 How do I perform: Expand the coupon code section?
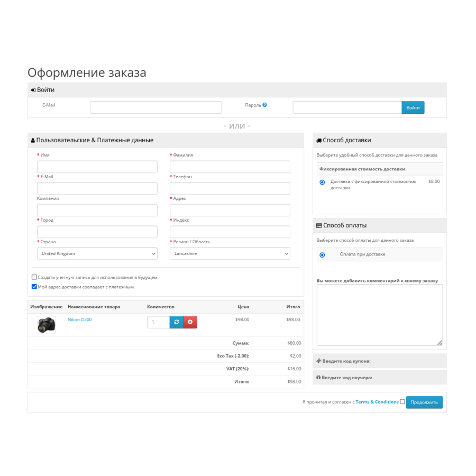(x=380, y=361)
